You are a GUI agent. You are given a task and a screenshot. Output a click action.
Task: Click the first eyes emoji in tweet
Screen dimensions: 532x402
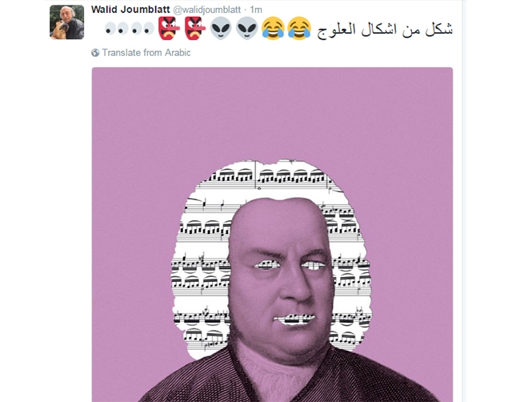click(x=116, y=29)
